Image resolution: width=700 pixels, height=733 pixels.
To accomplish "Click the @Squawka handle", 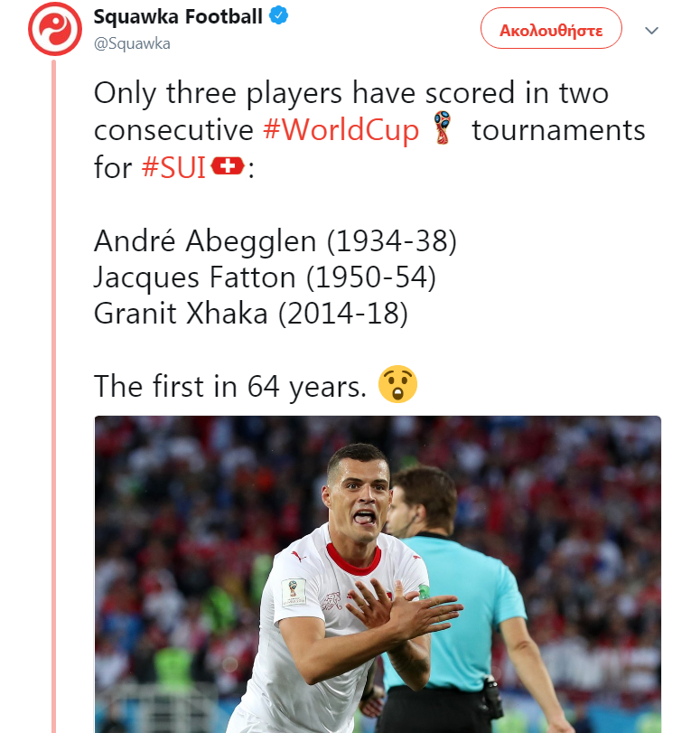I will click(x=132, y=43).
